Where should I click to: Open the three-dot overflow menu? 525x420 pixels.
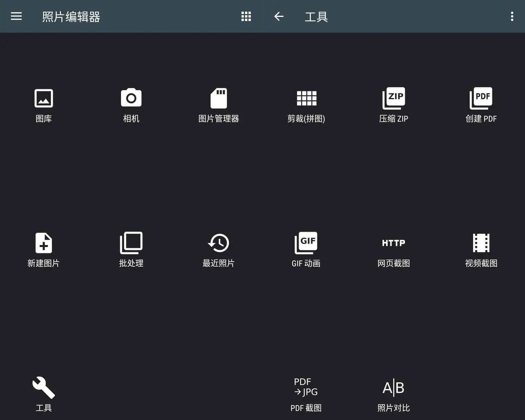pyautogui.click(x=512, y=16)
